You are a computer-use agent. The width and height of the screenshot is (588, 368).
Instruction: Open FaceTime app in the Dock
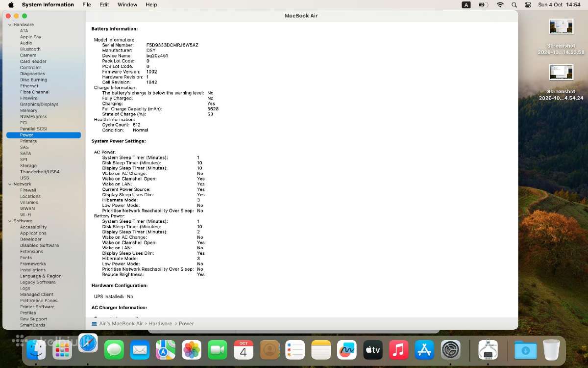click(x=218, y=350)
